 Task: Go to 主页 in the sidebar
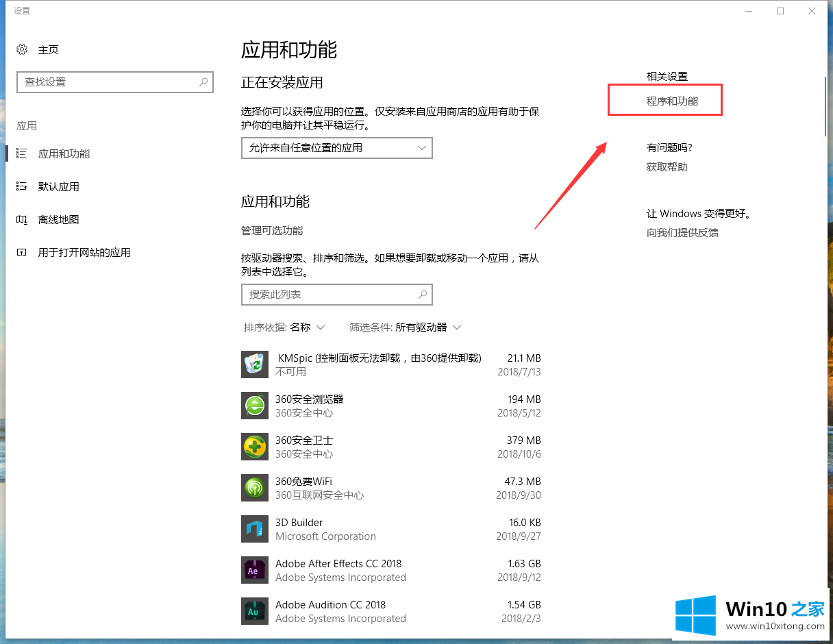[x=48, y=49]
